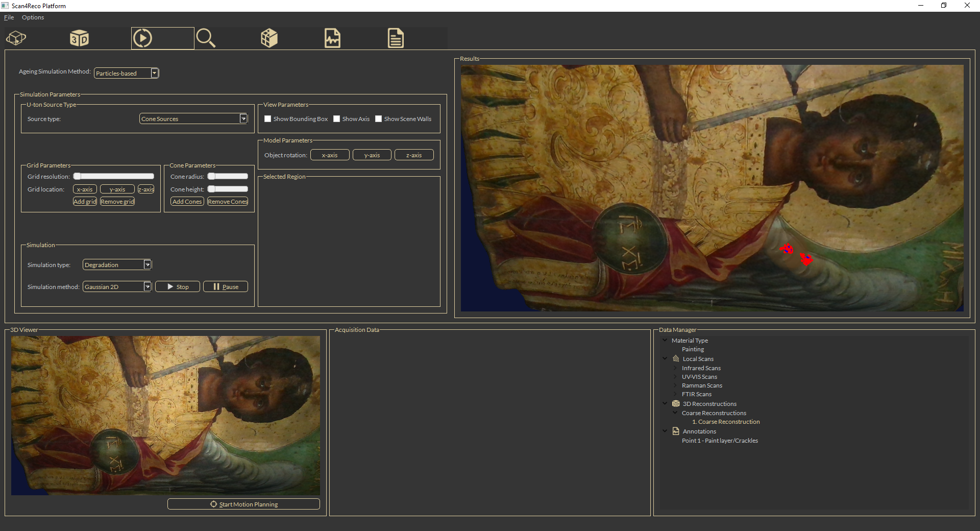
Task: Collapse the Annotations tree node
Action: [x=665, y=431]
